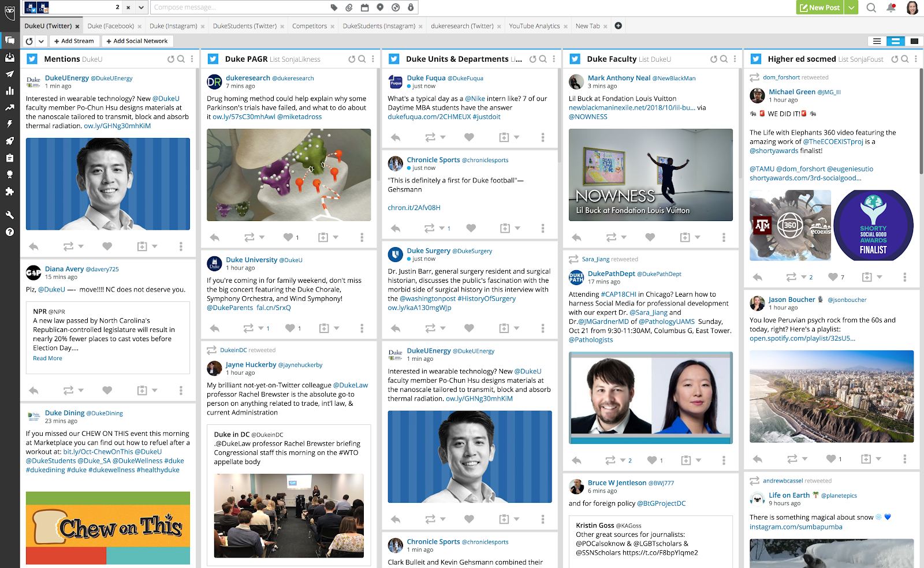This screenshot has height=568, width=924.
Task: Like the dukeresearch Parkinson's tweet
Action: coord(288,237)
